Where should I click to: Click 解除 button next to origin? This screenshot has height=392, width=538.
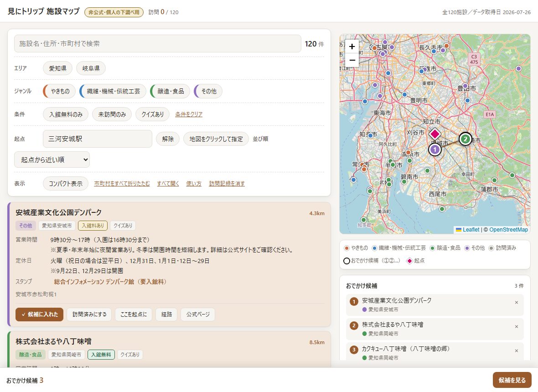pos(168,139)
